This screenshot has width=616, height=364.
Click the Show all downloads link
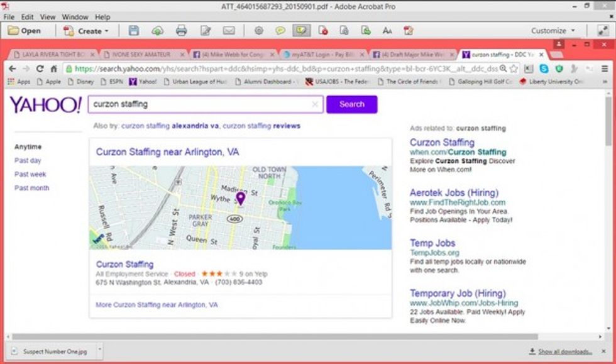(564, 351)
